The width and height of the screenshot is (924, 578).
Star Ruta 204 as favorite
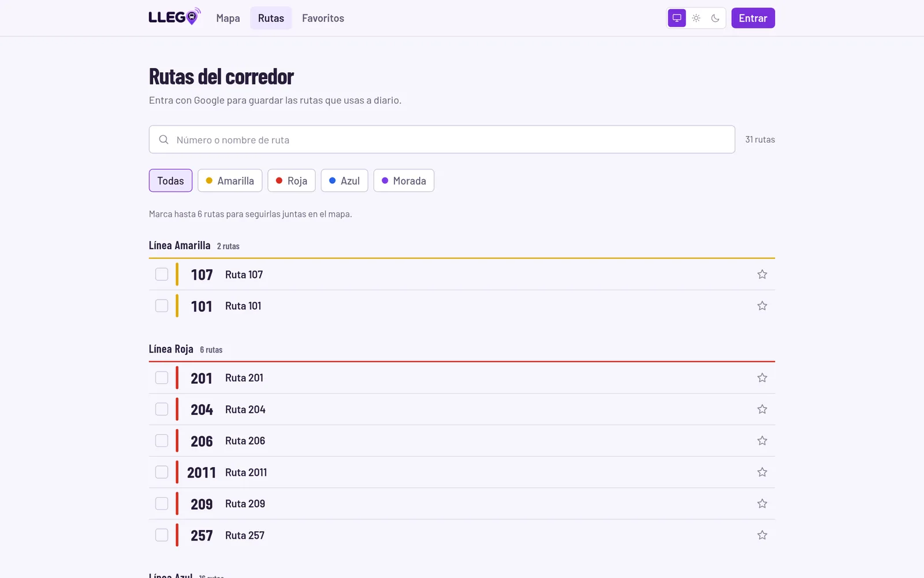[762, 409]
